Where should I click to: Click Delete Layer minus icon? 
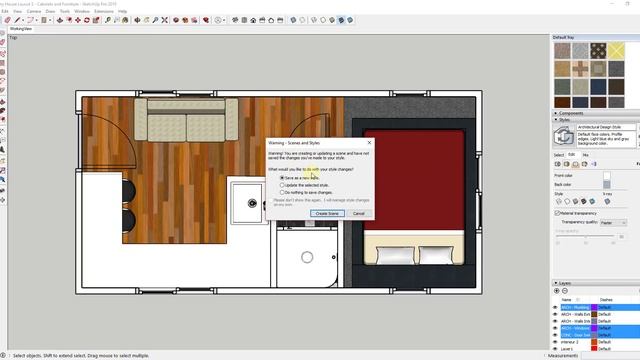point(565,291)
